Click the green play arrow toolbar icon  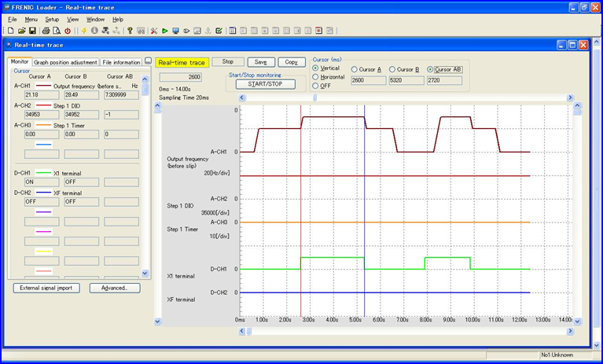point(164,31)
